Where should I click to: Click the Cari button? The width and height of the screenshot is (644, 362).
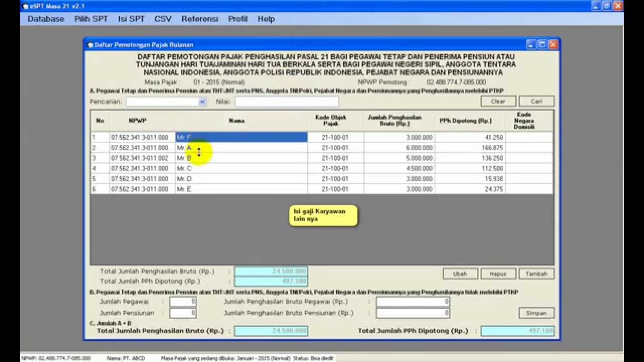coord(536,101)
